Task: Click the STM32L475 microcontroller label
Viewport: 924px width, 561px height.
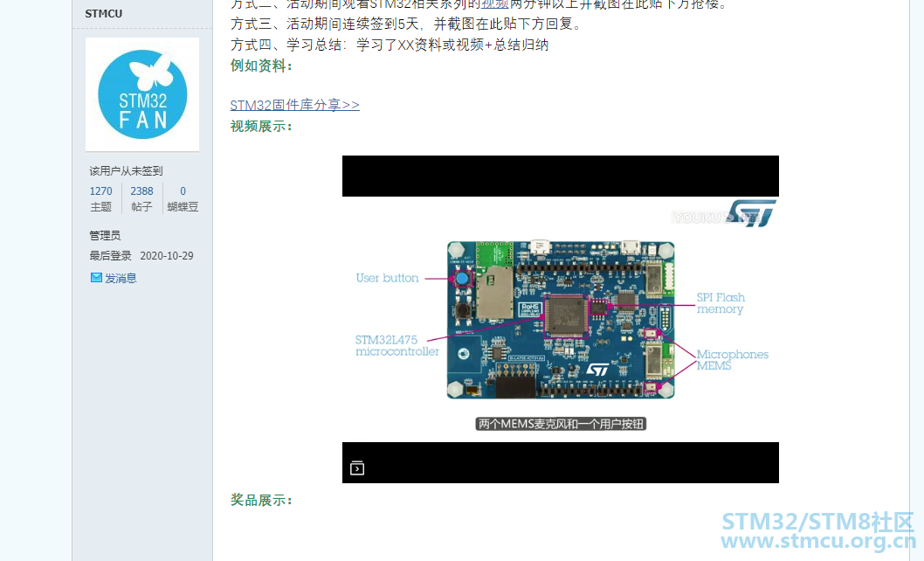Action: [397, 346]
